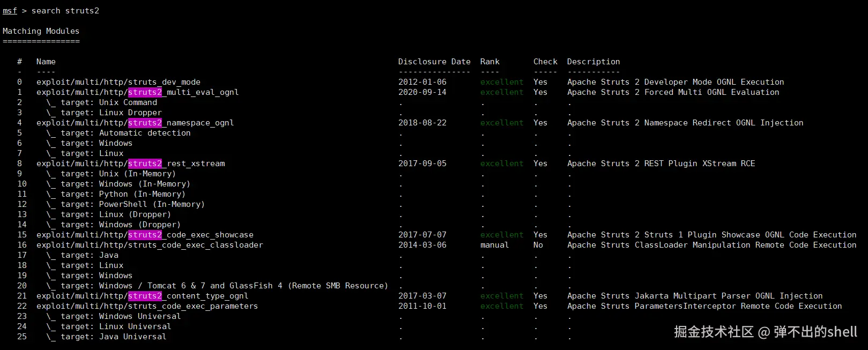Click row 'target: Windows / Tomcat 6 & 7'
This screenshot has width=868, height=350.
click(217, 286)
